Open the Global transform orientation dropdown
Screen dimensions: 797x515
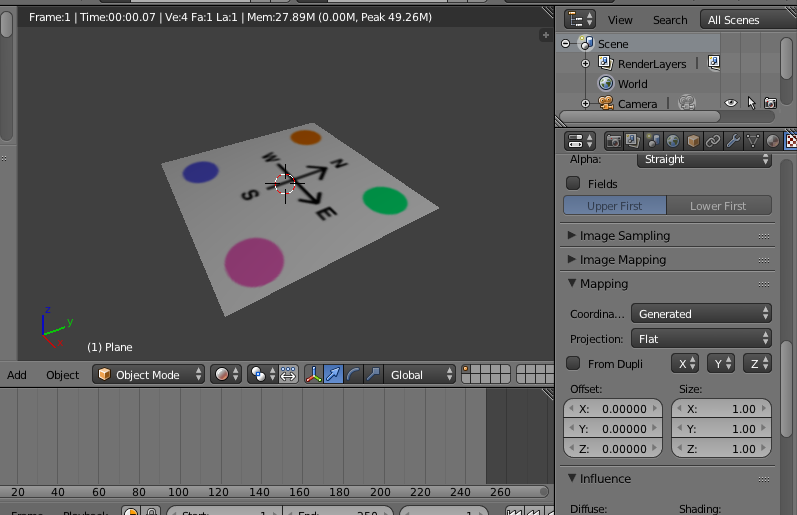point(419,375)
